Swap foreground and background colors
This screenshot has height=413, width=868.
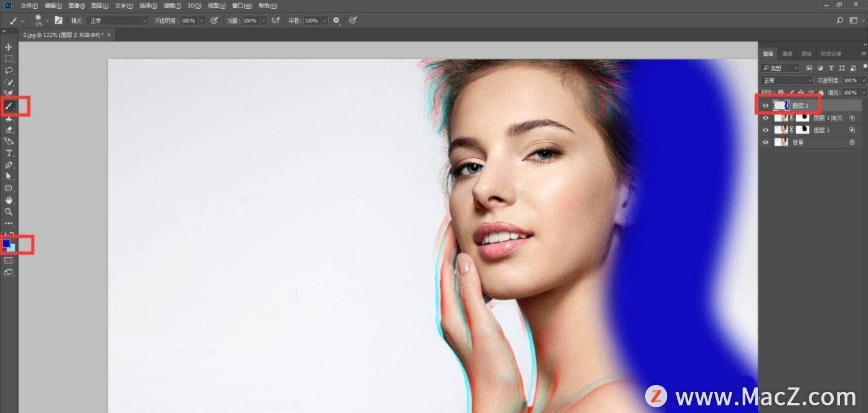pos(12,234)
